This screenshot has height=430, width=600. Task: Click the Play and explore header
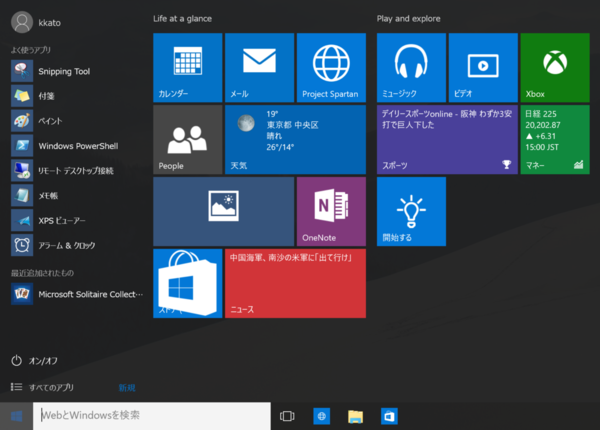click(x=409, y=19)
